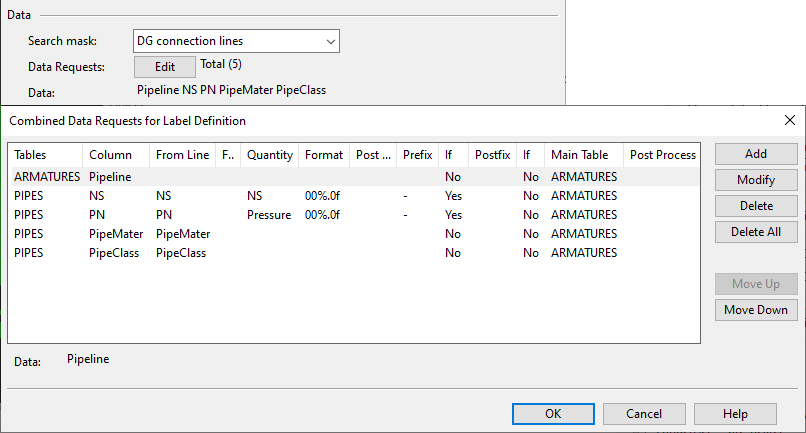Click the Edit data requests button
This screenshot has height=433, width=806.
(164, 67)
